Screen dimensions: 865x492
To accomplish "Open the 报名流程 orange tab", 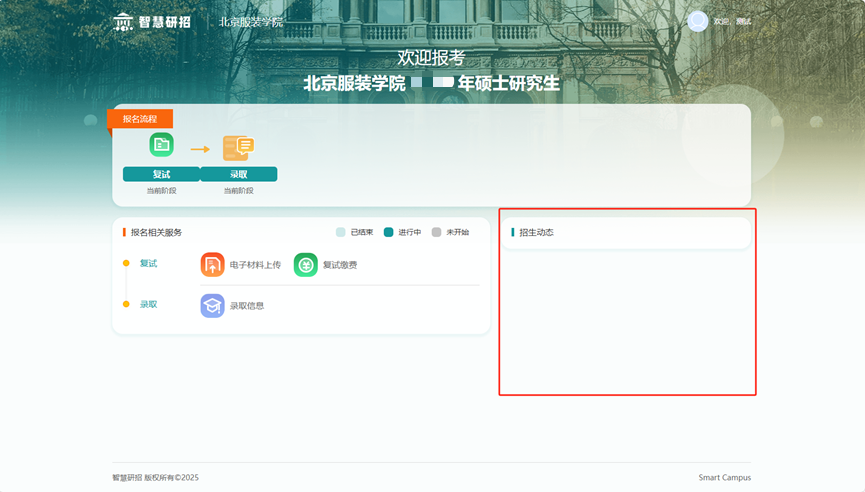I will click(140, 119).
